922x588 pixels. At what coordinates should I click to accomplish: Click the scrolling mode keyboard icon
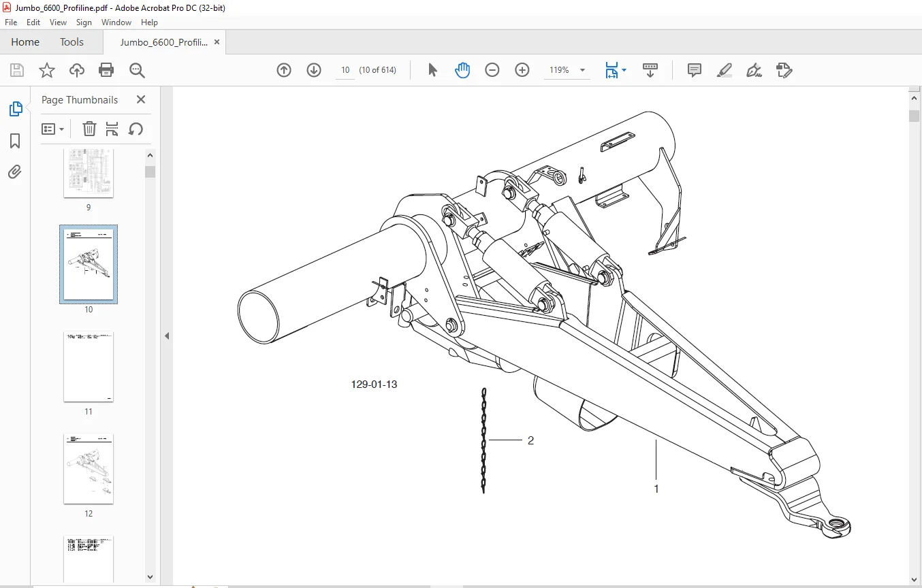pos(650,70)
